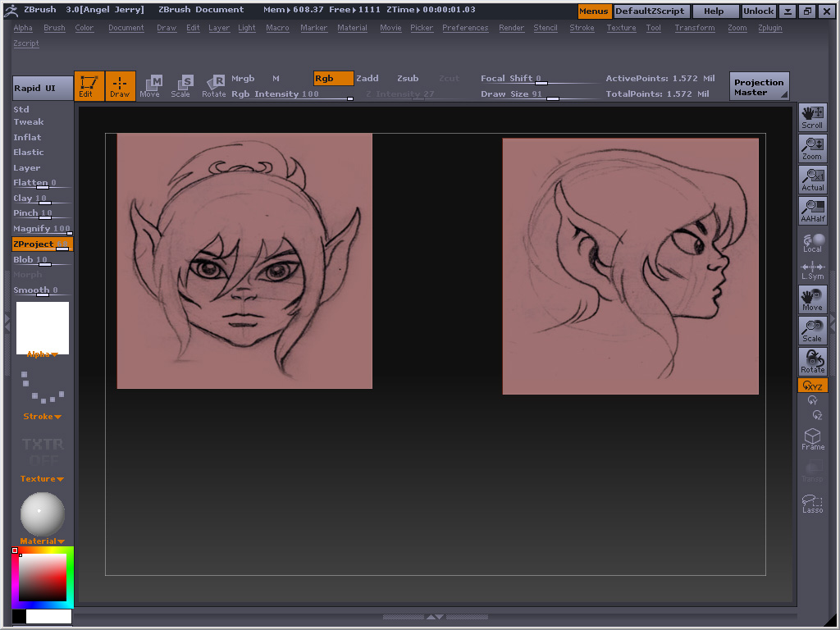This screenshot has width=840, height=630.
Task: Open the Preferences menu
Action: 465,28
